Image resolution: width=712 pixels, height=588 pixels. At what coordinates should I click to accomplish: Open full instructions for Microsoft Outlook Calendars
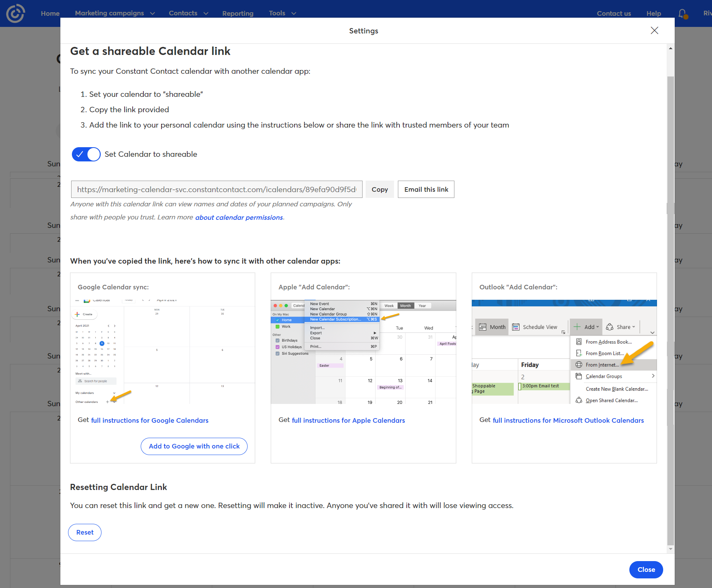click(x=568, y=420)
